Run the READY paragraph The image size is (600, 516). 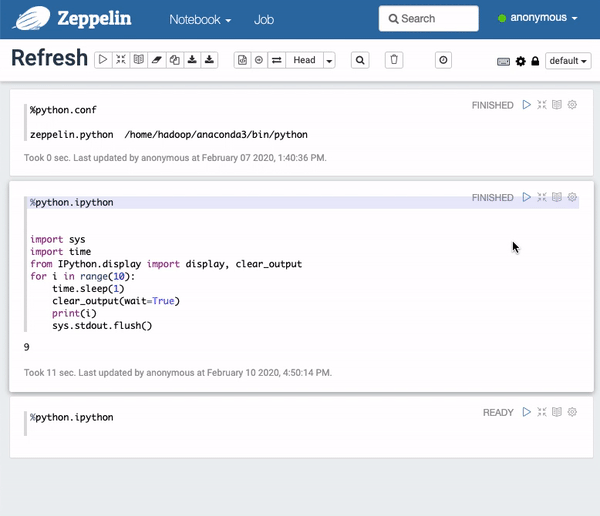(527, 412)
